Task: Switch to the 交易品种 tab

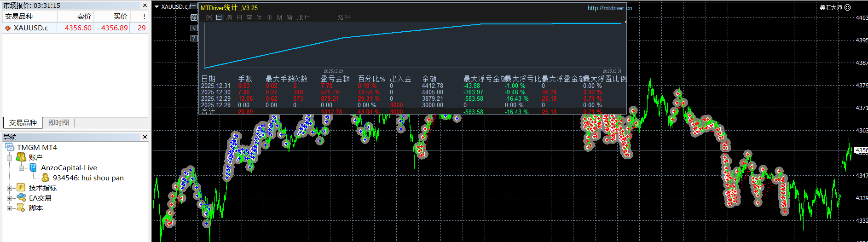Action: pos(23,123)
